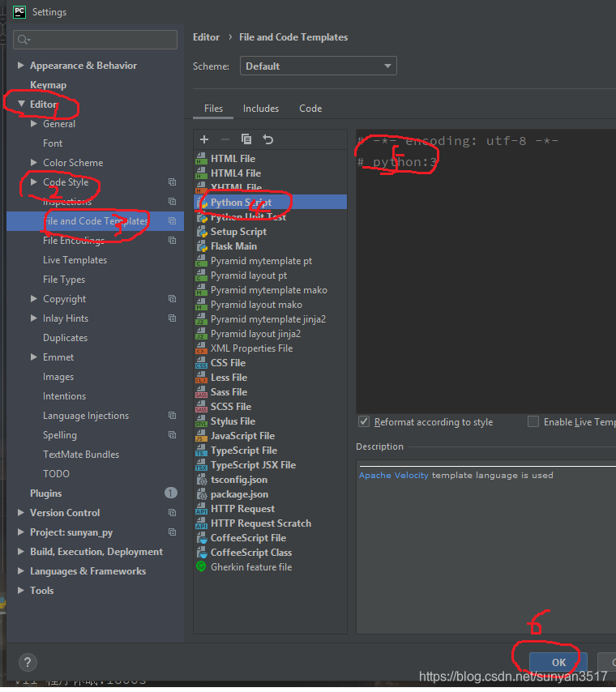Image resolution: width=616 pixels, height=692 pixels.
Task: Click the SCSS File icon
Action: 201,407
